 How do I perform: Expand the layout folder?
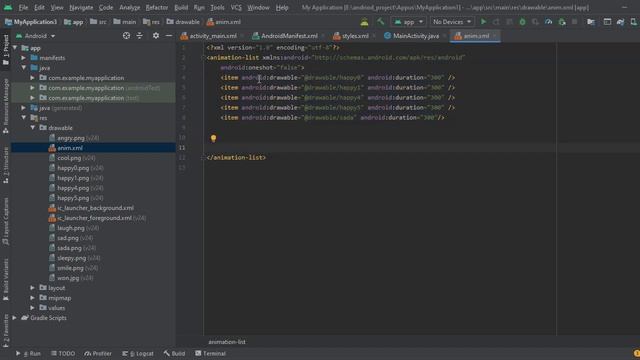click(x=33, y=288)
